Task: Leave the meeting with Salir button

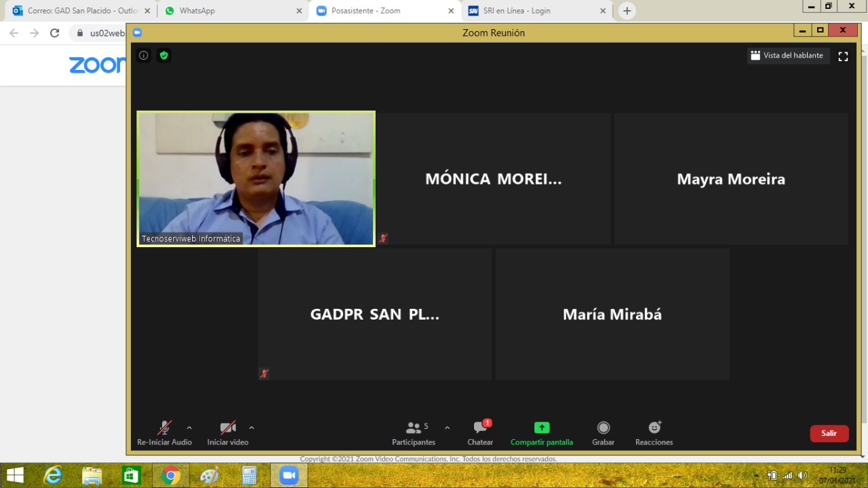Action: pyautogui.click(x=829, y=433)
